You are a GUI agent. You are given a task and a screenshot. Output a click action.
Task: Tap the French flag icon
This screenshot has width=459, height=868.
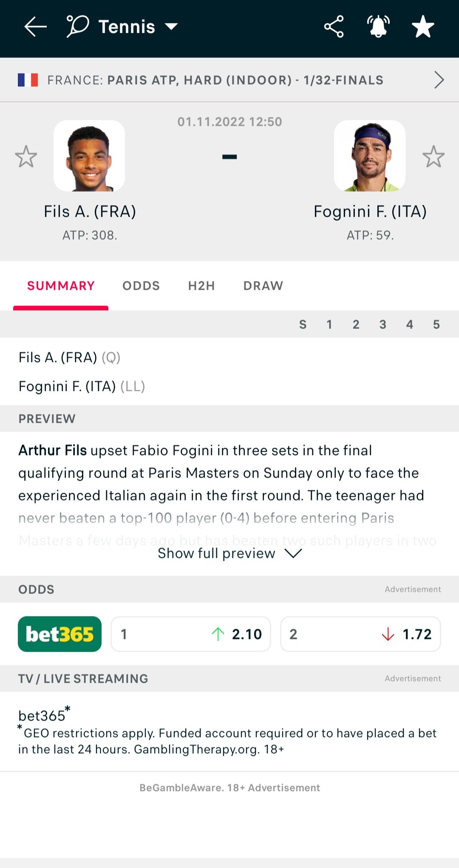coord(28,80)
